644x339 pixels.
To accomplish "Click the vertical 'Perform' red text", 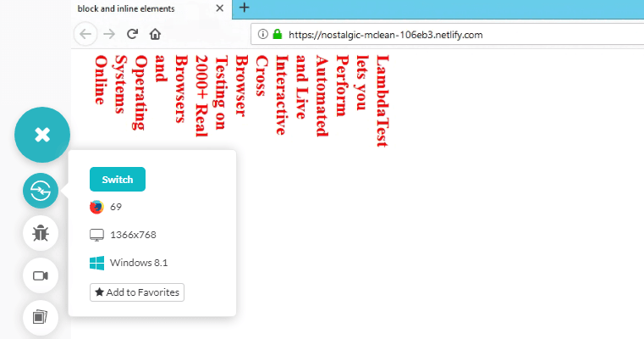I will pos(342,86).
